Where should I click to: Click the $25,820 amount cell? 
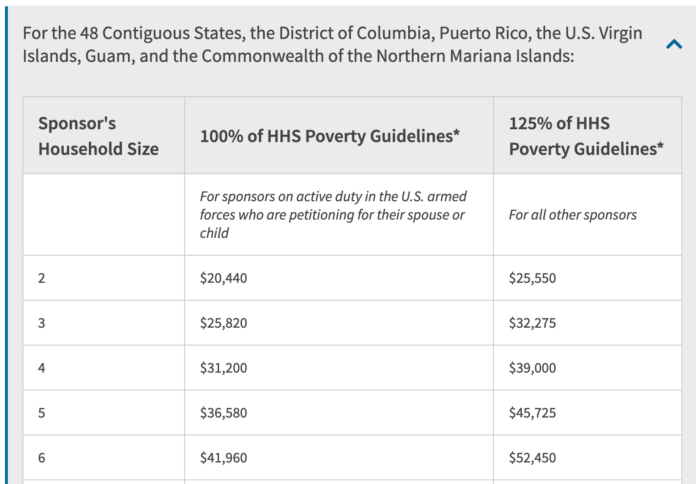[x=224, y=323]
